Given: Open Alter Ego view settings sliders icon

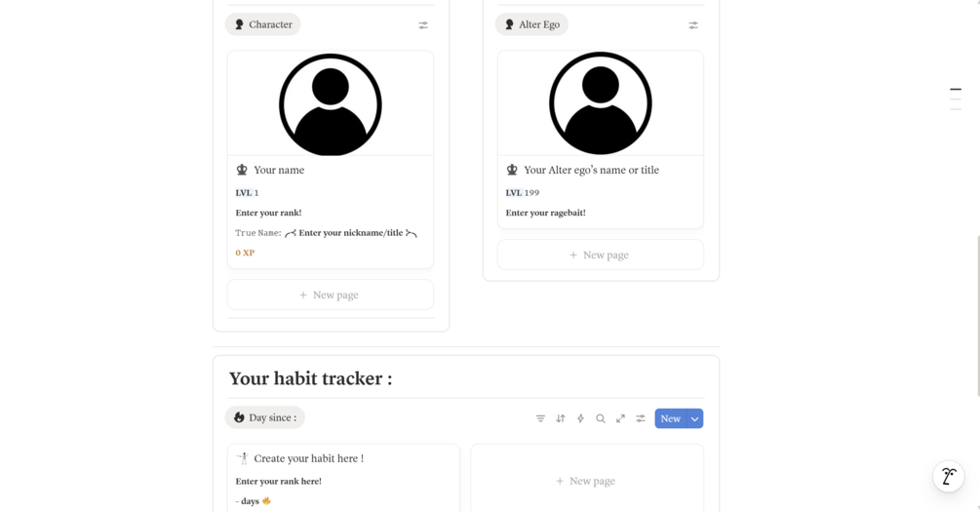Looking at the screenshot, I should 693,25.
